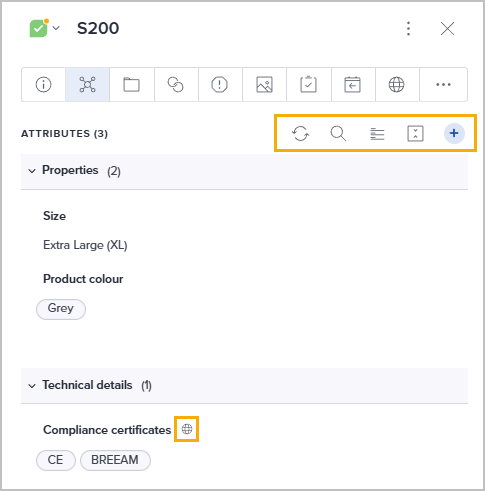Collapse the Technical details section
Screen dimensions: 485x491
coord(32,386)
